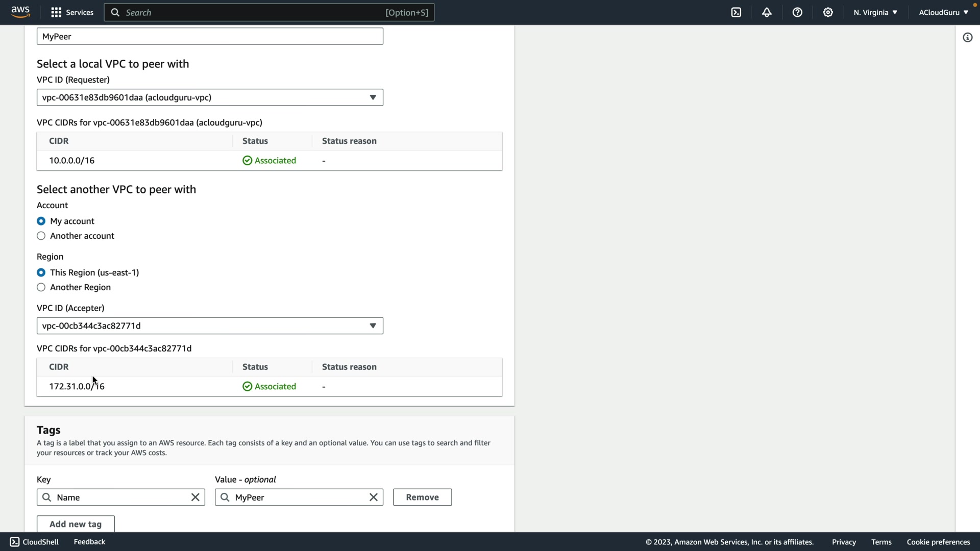980x551 pixels.
Task: Open the info panel icon
Action: 967,37
